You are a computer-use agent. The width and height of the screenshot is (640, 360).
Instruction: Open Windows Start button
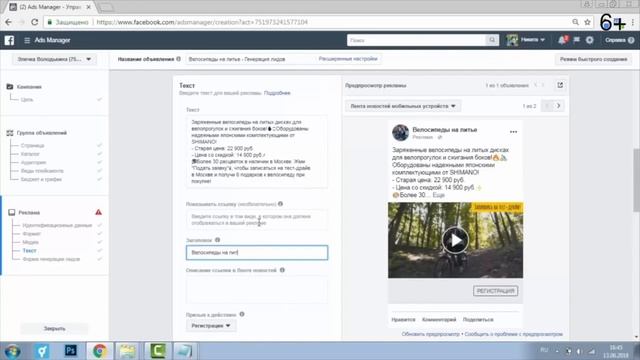[x=12, y=351]
